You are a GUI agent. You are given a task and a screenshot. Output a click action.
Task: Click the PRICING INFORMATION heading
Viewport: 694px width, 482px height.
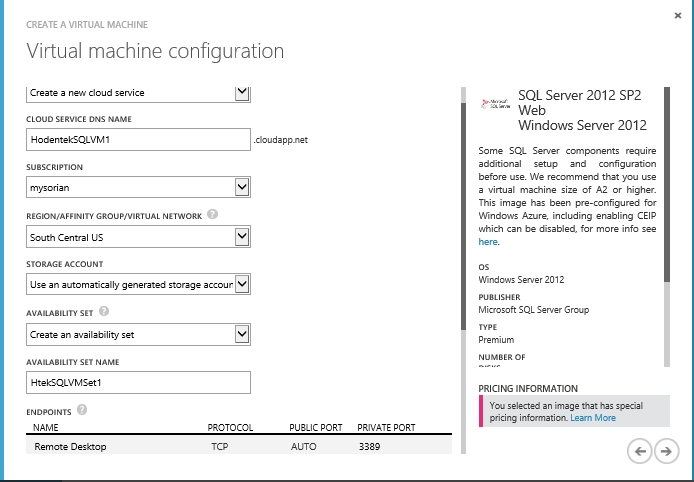(x=528, y=389)
